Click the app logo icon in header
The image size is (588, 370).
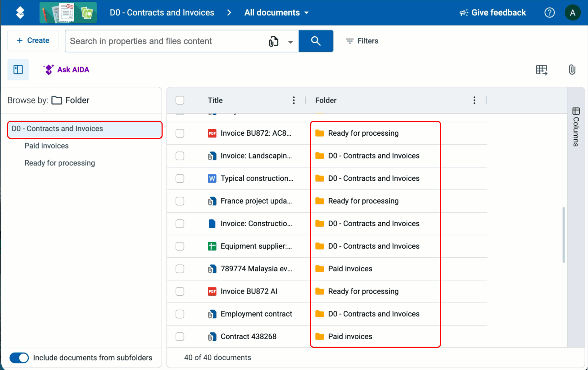pos(20,13)
